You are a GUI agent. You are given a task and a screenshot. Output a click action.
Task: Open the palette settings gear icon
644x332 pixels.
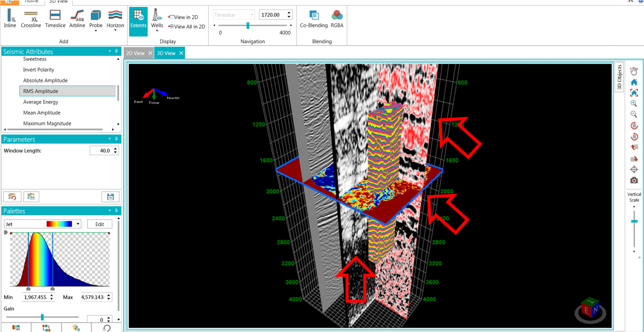(x=76, y=328)
